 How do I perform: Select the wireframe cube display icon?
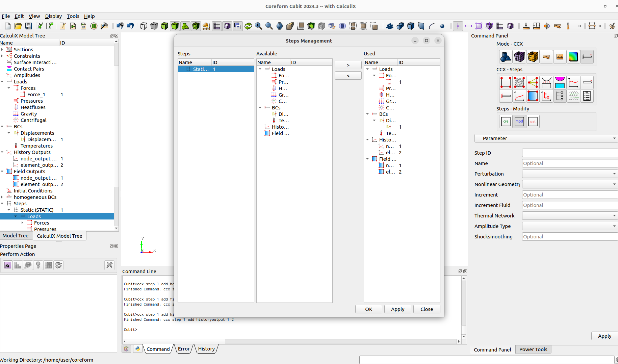pos(144,26)
